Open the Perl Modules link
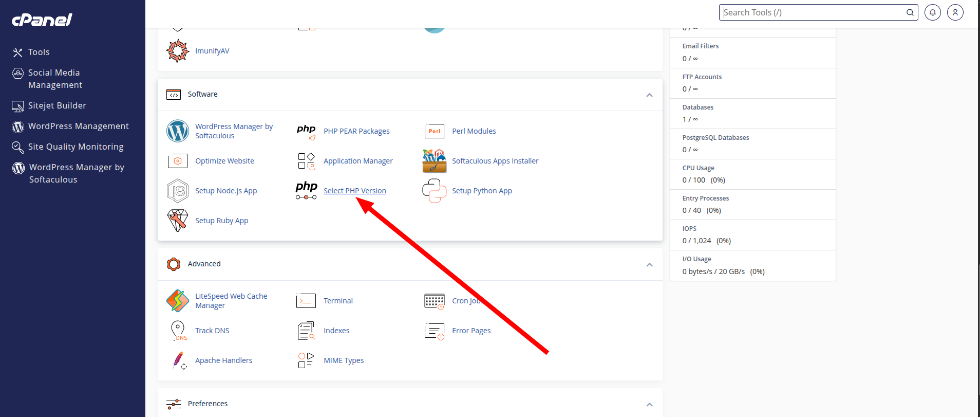980x417 pixels. coord(474,131)
